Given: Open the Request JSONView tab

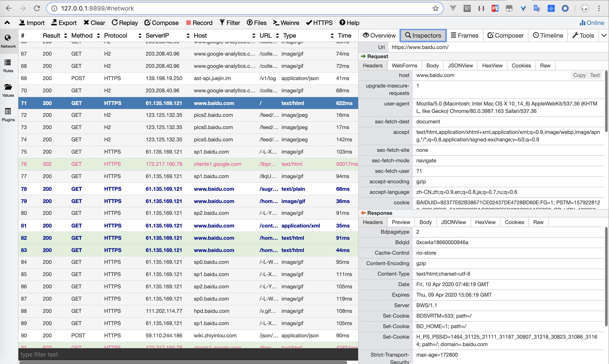Looking at the screenshot, I should [x=460, y=65].
